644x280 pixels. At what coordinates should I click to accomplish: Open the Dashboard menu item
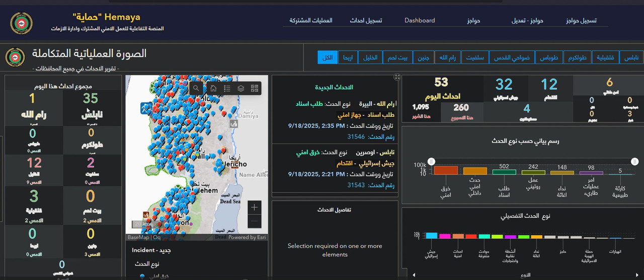[420, 21]
